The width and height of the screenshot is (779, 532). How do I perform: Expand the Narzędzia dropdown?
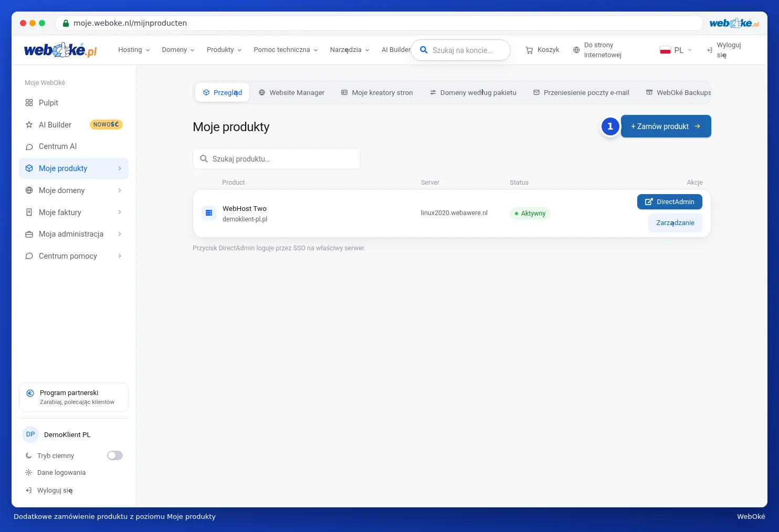click(x=350, y=50)
